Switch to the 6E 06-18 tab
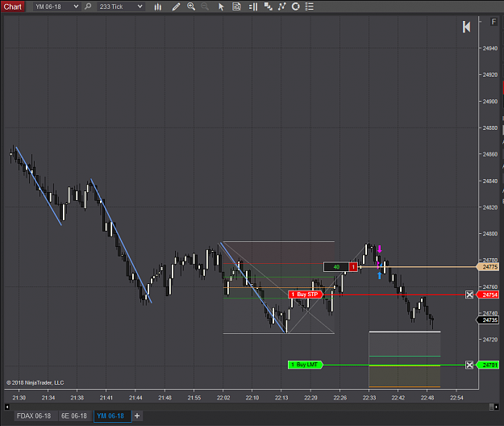The image size is (504, 426). click(74, 416)
